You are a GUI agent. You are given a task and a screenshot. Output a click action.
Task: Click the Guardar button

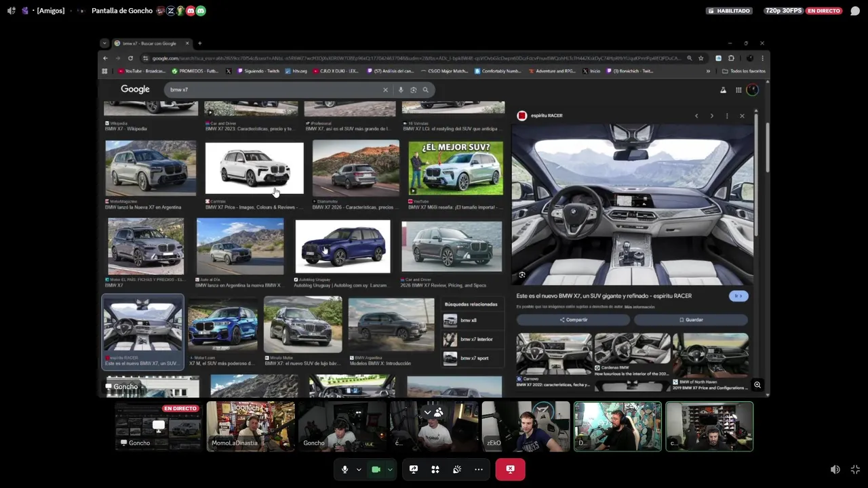click(691, 320)
